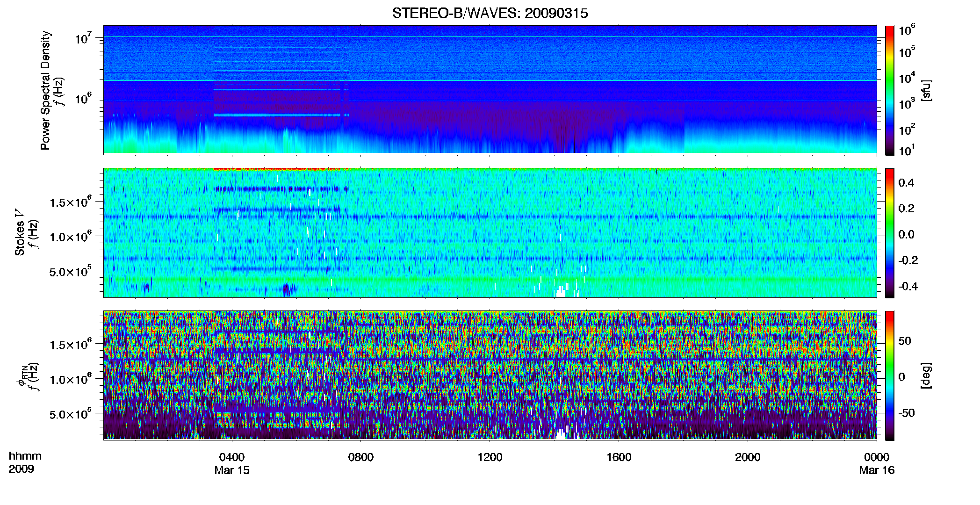The width and height of the screenshot is (980, 505).
Task: Select 5.0×10^5 tick on Stokes V panel
Action: click(x=70, y=271)
